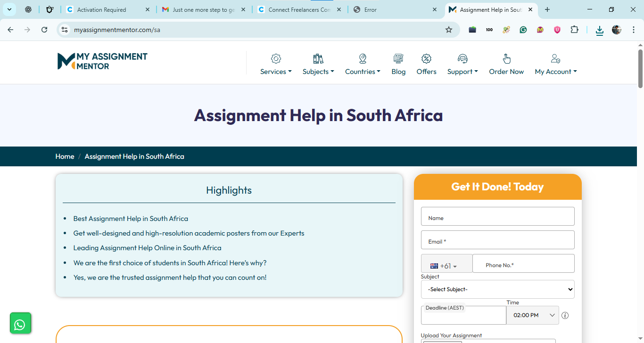The width and height of the screenshot is (644, 343).
Task: Open the Blog newspaper icon
Action: [398, 58]
